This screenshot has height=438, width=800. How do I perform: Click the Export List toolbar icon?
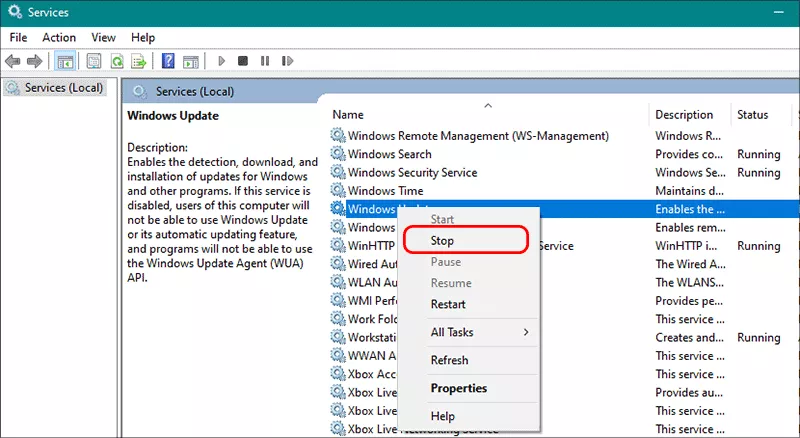pos(139,61)
